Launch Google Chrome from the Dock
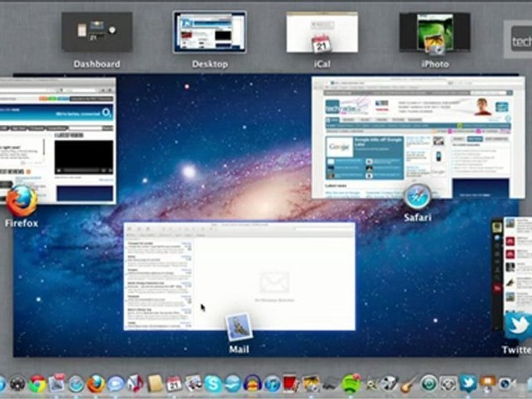This screenshot has width=532, height=399. click(x=37, y=383)
